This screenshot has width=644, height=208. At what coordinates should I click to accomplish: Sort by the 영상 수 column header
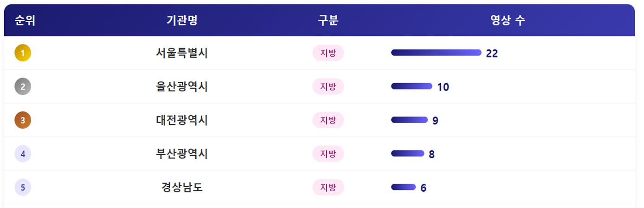click(x=508, y=20)
